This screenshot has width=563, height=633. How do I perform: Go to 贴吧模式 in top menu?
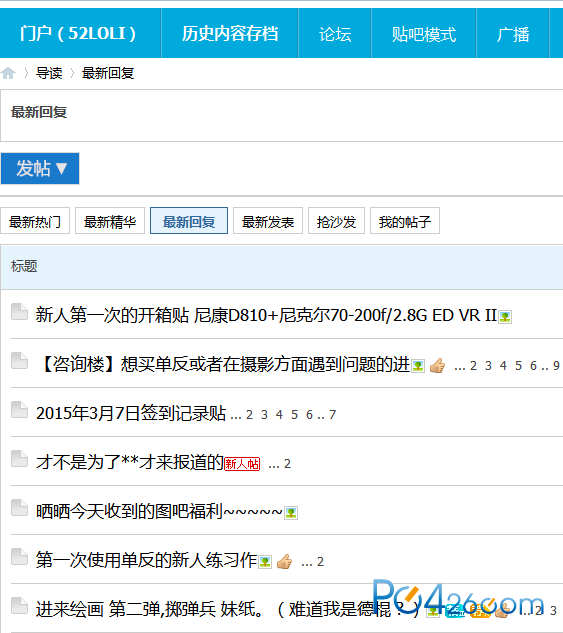424,34
